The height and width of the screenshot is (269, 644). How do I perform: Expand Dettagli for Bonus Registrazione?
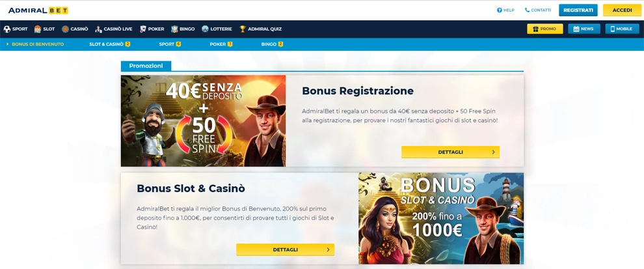(451, 152)
